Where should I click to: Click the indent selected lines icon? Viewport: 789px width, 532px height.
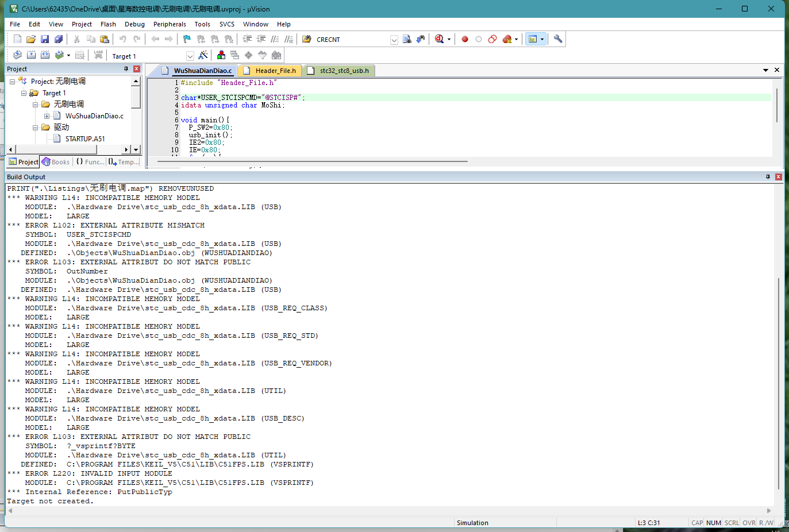click(248, 39)
